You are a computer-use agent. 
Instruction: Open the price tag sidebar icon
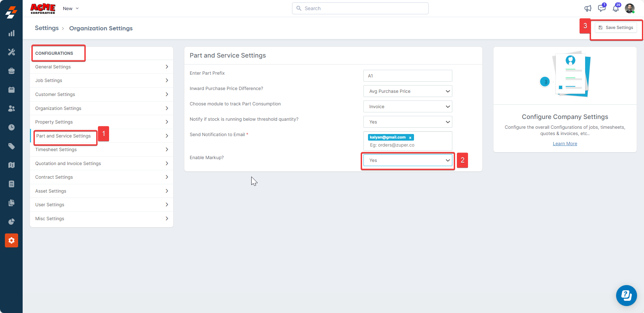tap(11, 146)
